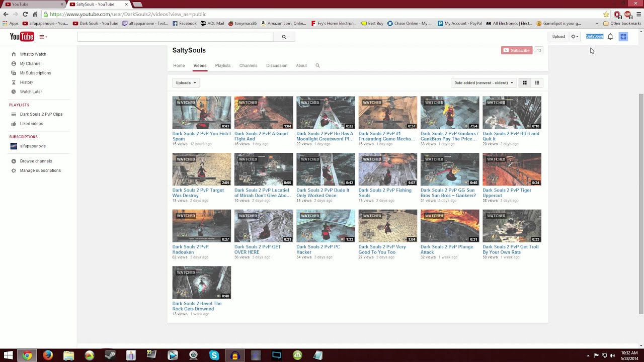Image resolution: width=644 pixels, height=362 pixels.
Task: Open Dark Souls 2 PvP Clips playlist
Action: click(x=41, y=115)
